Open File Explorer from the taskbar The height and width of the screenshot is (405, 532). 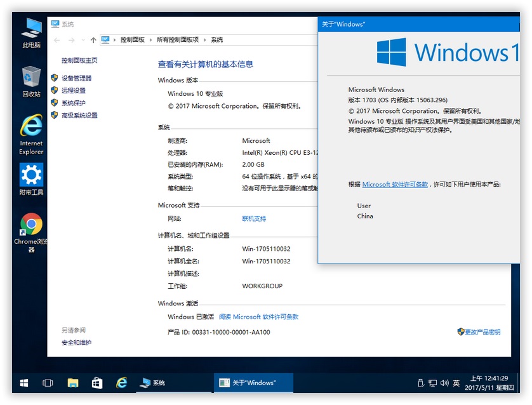click(72, 383)
